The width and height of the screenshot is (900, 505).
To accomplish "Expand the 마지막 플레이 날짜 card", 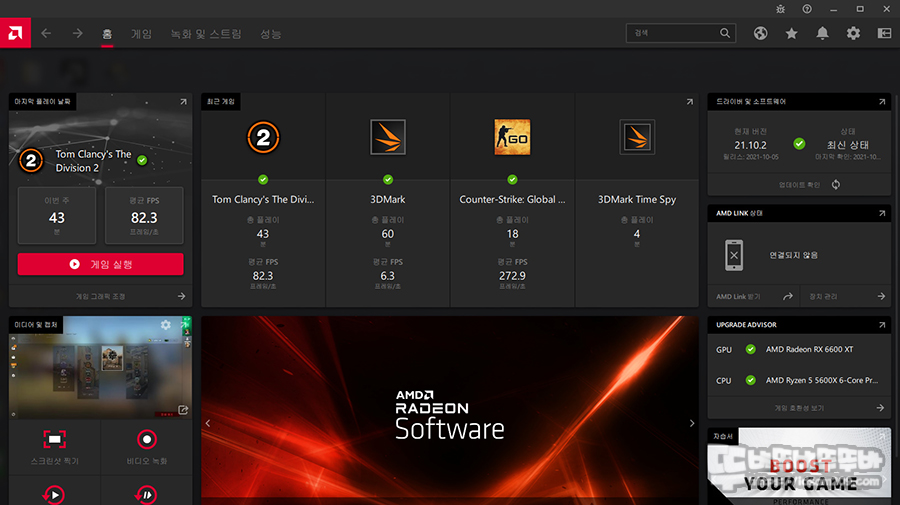I will tap(184, 102).
